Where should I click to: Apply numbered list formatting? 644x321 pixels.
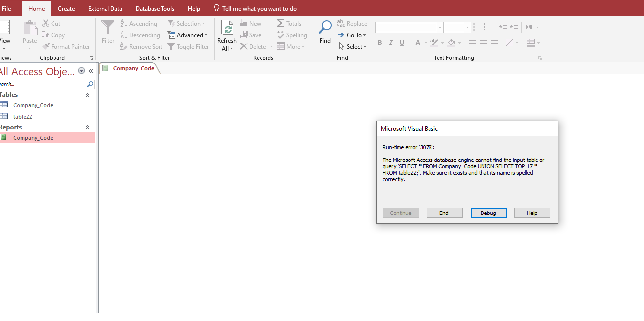coord(487,27)
